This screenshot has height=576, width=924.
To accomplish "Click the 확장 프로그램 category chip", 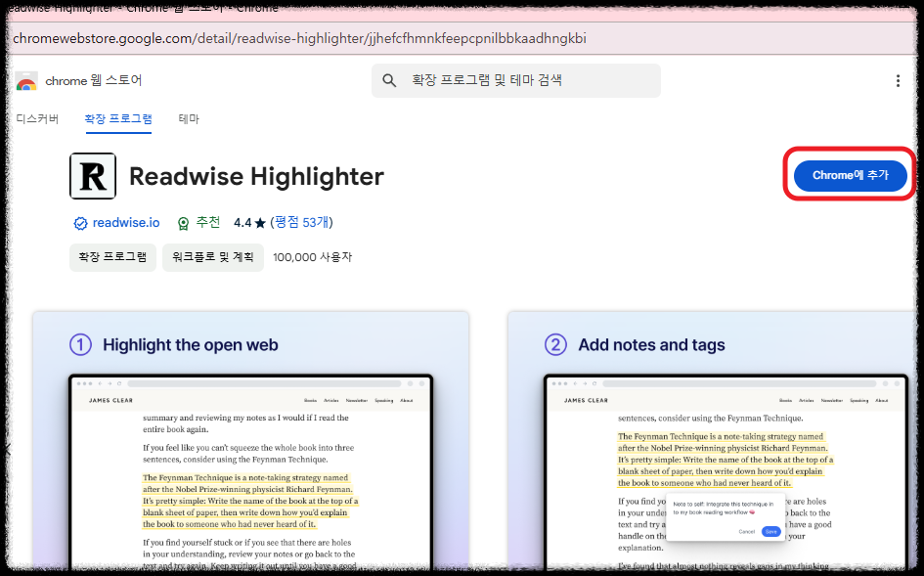I will click(112, 257).
